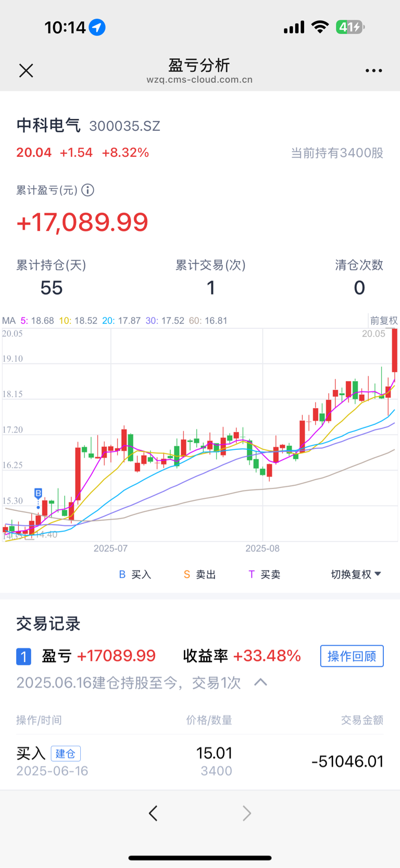400x868 pixels.
Task: Tap the 清仓次数 value 0
Action: click(359, 288)
